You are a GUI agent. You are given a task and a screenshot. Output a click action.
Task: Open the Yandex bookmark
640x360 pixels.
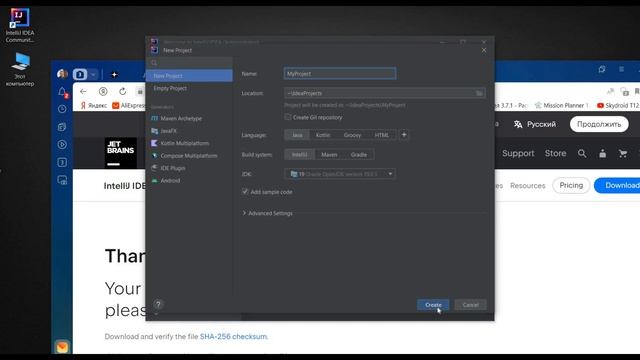[x=93, y=105]
